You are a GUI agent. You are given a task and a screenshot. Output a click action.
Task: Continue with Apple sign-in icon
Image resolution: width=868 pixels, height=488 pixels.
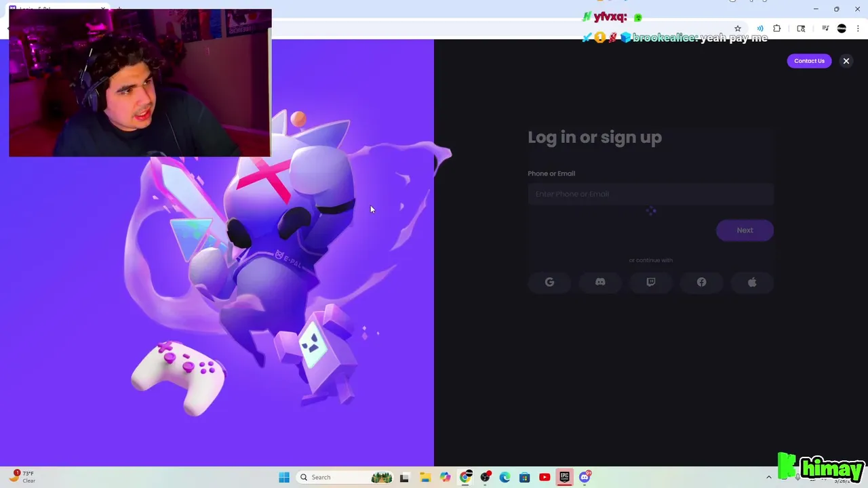point(752,282)
